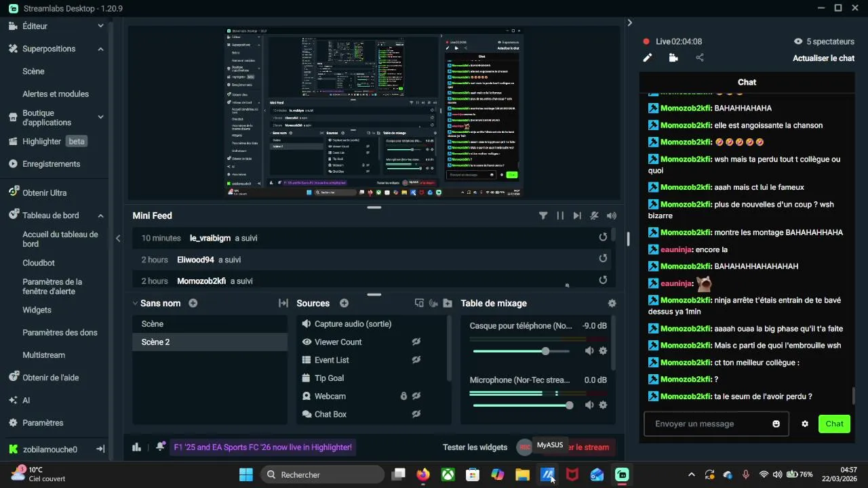The image size is (868, 488).
Task: Replay the Eliwood94 follow alert
Action: tap(603, 258)
